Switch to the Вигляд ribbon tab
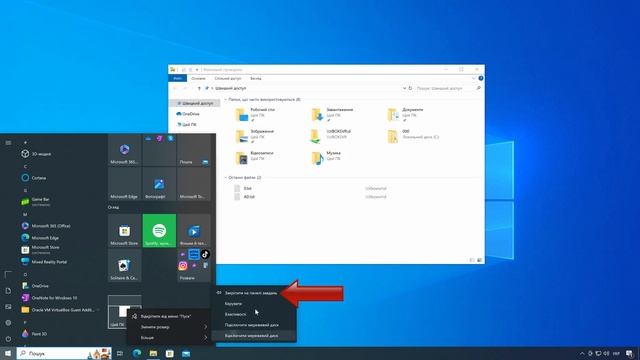The height and width of the screenshot is (360, 640). point(256,78)
